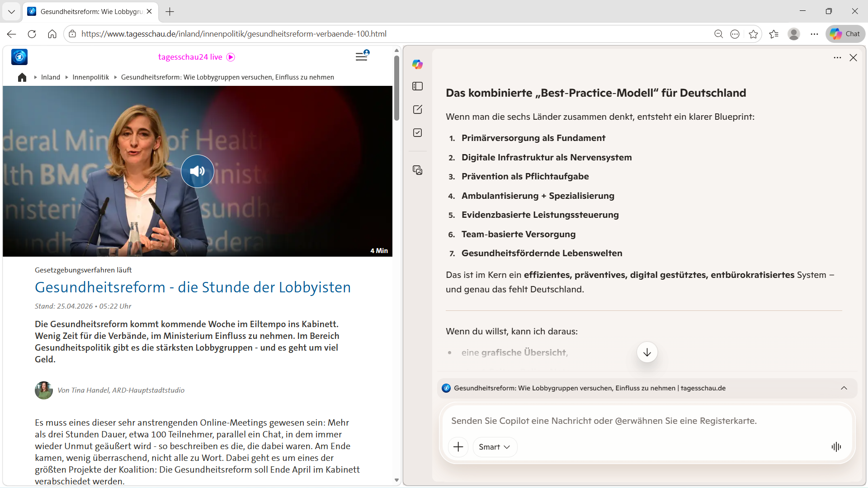Screen dimensions: 868x488
Task: Start voice input in Copilot
Action: (x=836, y=447)
